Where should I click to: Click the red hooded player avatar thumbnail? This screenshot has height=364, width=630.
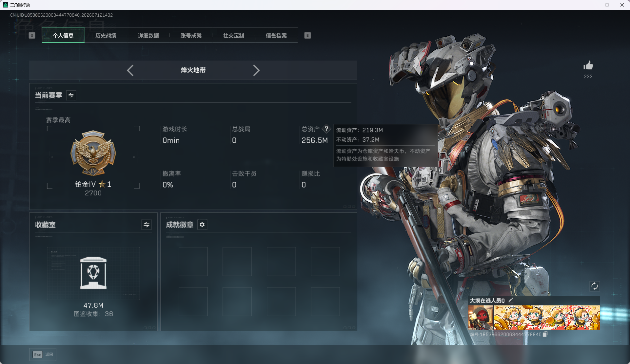point(480,318)
